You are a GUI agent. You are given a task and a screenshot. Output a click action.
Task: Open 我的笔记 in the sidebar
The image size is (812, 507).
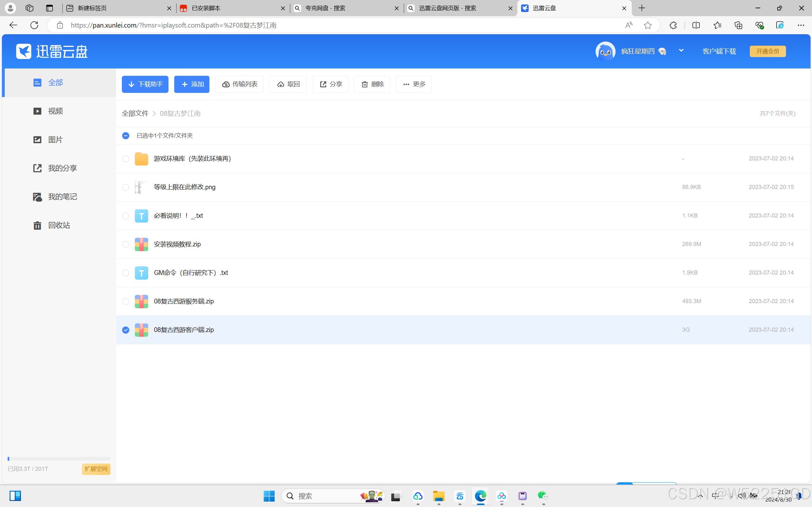pyautogui.click(x=62, y=197)
